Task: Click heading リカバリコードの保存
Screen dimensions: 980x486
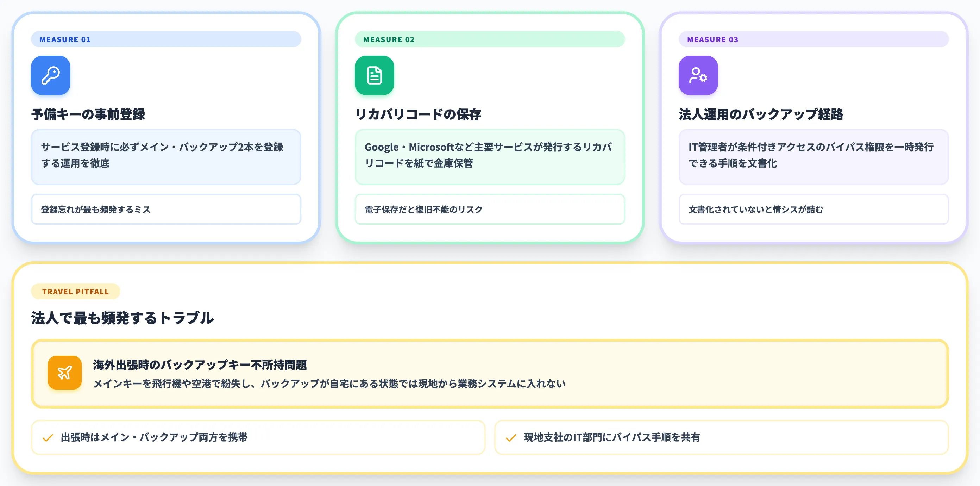Action: (418, 114)
